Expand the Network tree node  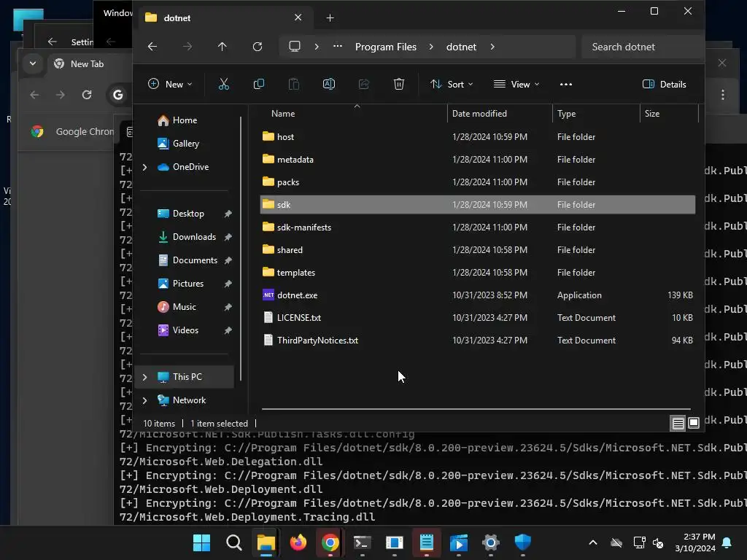[145, 400]
